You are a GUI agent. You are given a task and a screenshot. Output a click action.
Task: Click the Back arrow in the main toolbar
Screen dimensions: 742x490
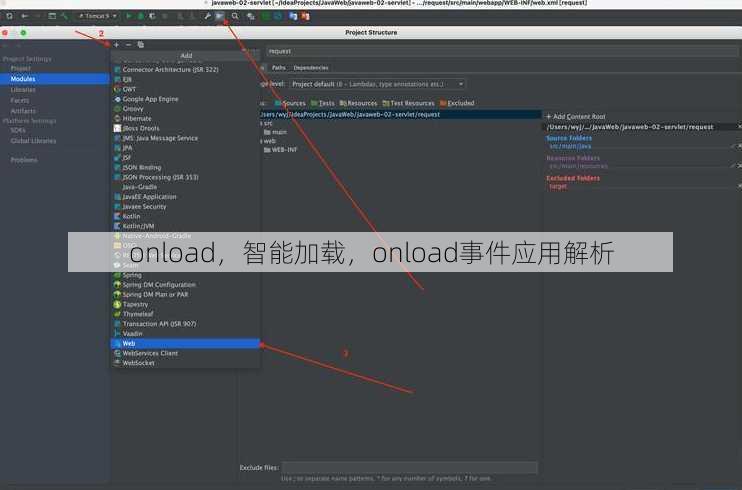pyautogui.click(x=25, y=16)
